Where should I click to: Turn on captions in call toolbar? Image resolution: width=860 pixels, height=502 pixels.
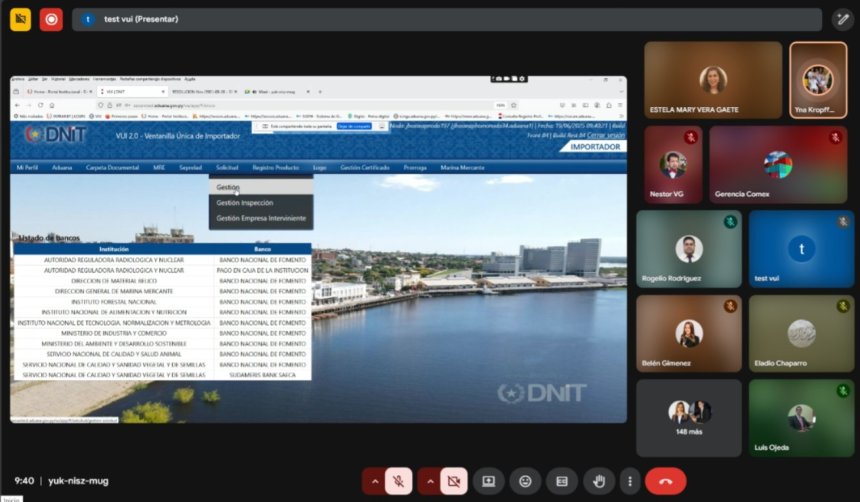click(562, 481)
